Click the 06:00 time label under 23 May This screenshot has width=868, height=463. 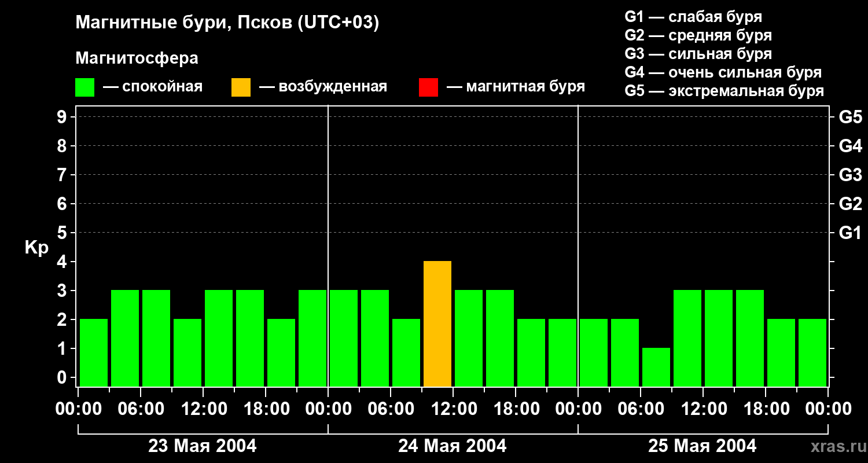(x=141, y=409)
